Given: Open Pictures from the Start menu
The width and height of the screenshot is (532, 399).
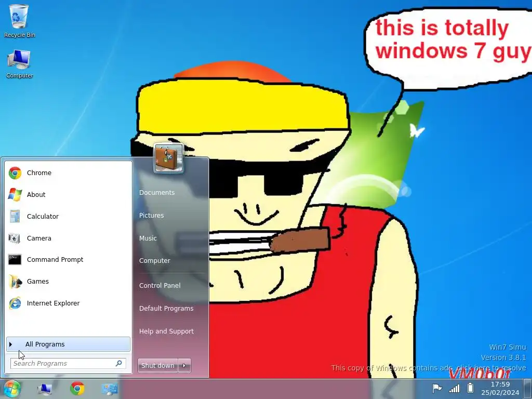Looking at the screenshot, I should tap(151, 216).
